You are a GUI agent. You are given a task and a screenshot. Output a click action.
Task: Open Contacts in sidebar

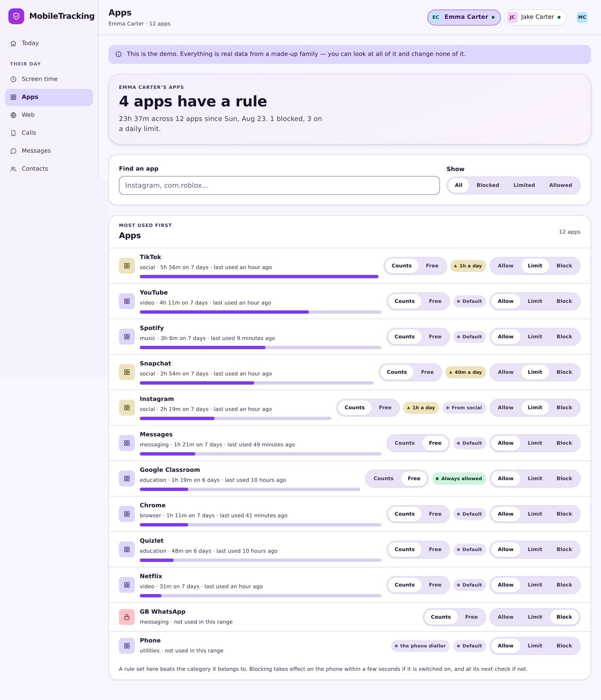[49, 169]
